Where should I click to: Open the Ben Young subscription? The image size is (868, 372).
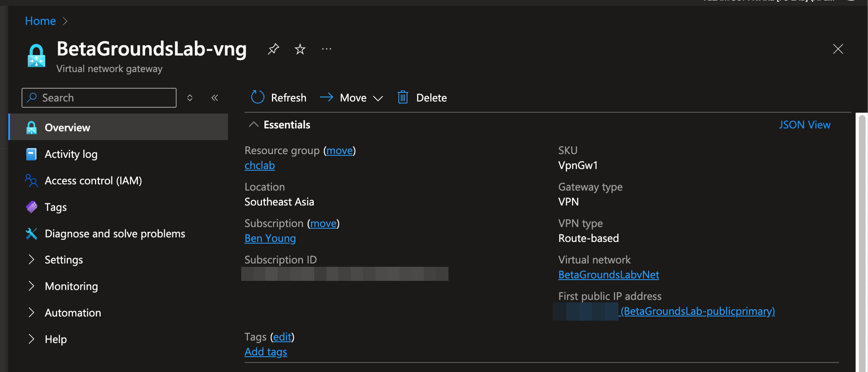point(270,238)
